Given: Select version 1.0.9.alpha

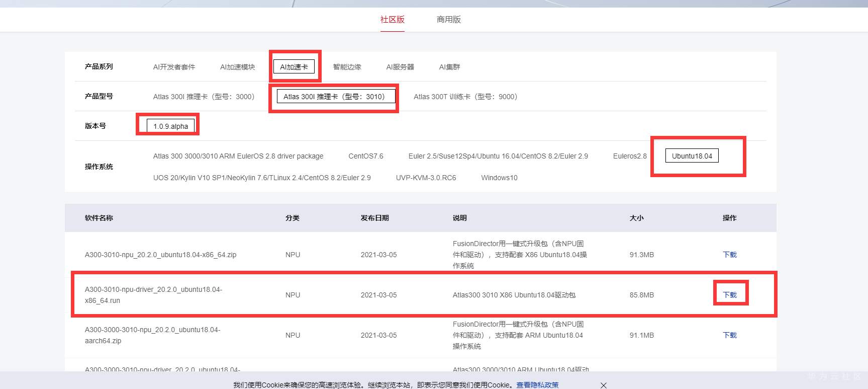Looking at the screenshot, I should (x=171, y=126).
